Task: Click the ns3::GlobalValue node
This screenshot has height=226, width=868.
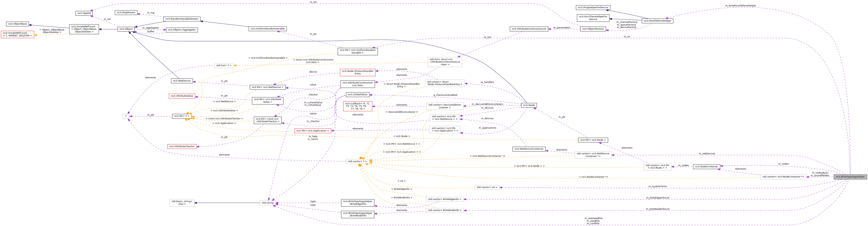Action: (358, 95)
